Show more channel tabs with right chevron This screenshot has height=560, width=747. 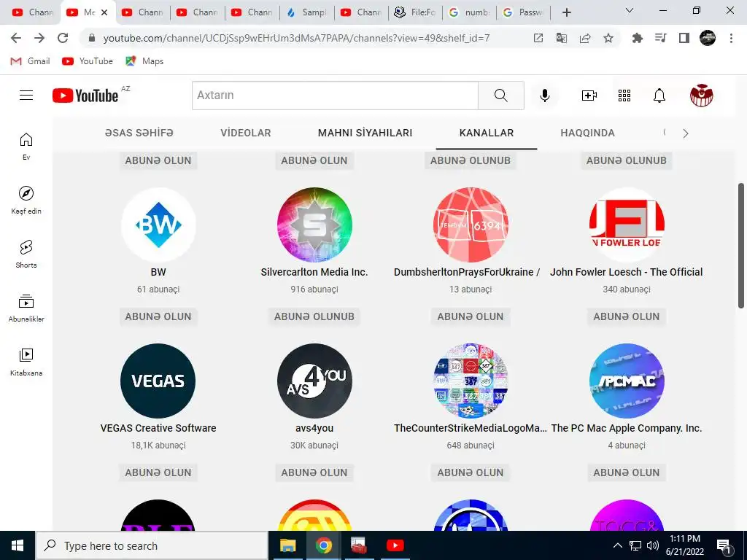point(686,133)
